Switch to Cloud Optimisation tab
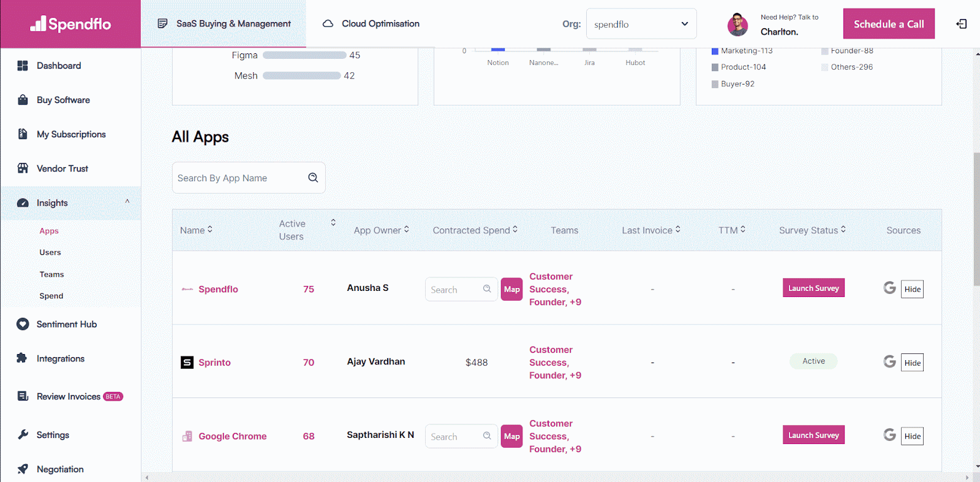 [371, 24]
